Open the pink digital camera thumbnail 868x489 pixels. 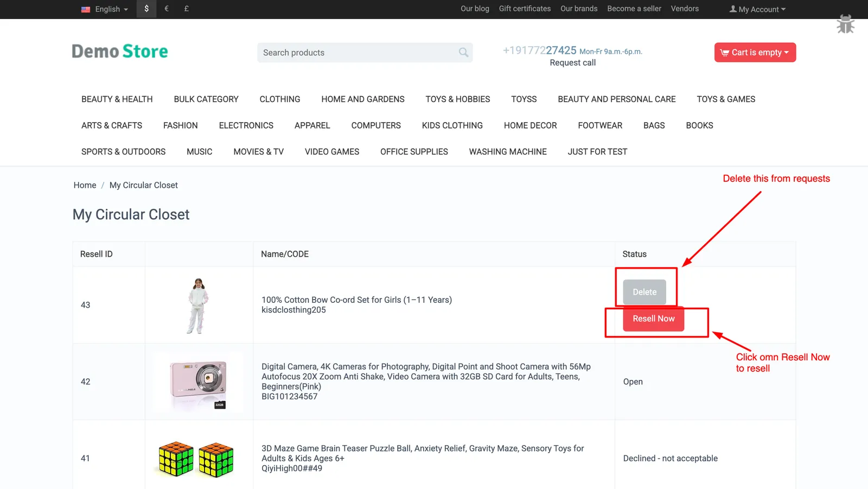199,382
